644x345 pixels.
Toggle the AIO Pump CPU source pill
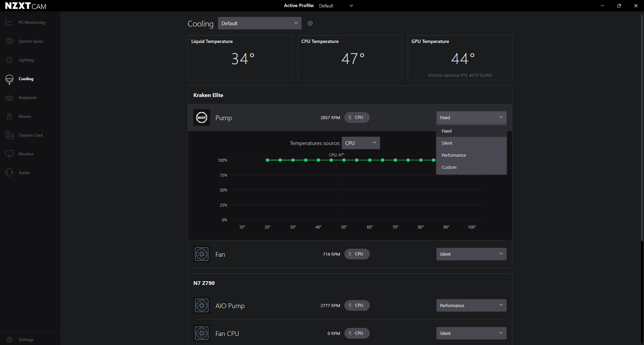pyautogui.click(x=357, y=305)
